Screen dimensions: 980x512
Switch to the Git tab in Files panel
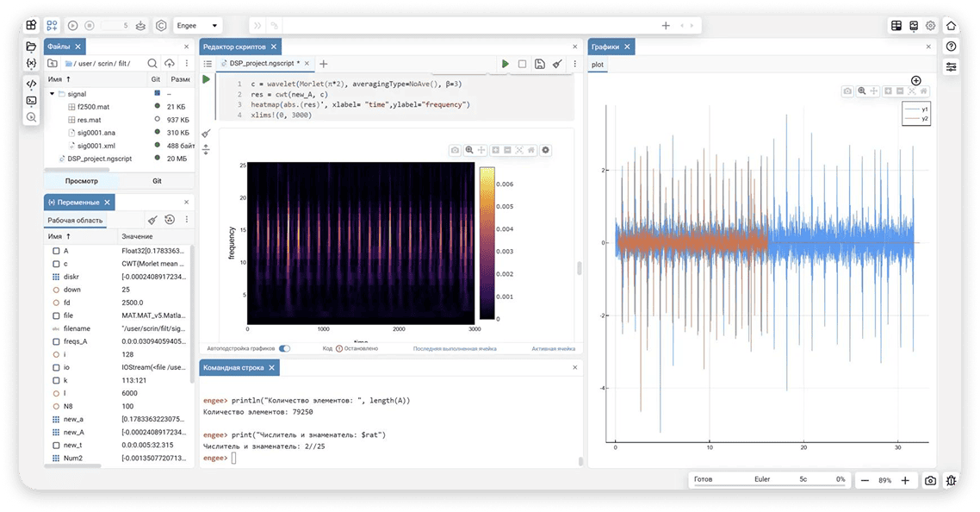[x=157, y=181]
